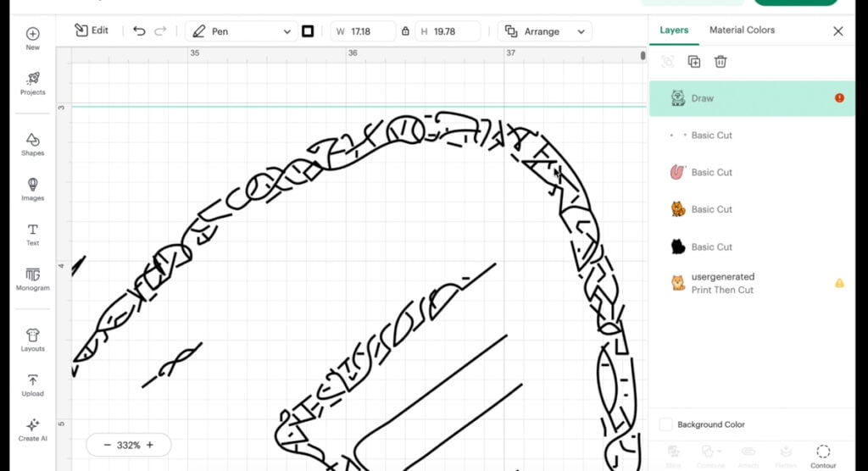Open the Pen operation dropdown
Viewport: 868px width, 471px height.
tap(242, 31)
